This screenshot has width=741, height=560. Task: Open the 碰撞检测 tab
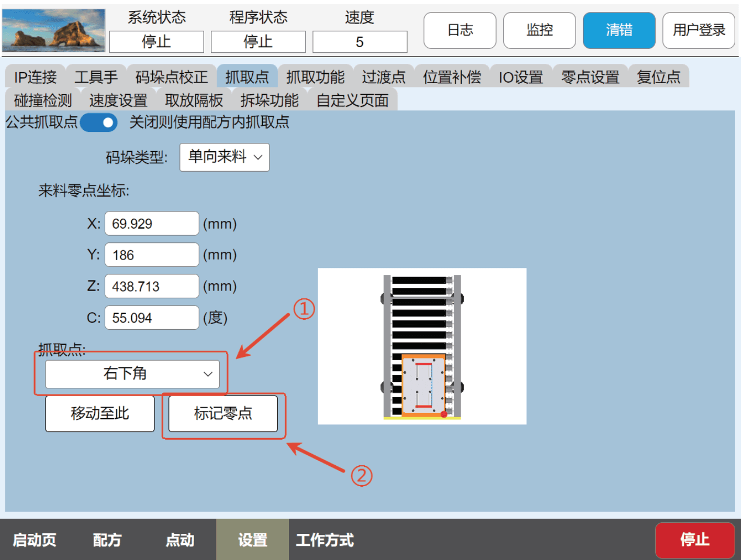tap(43, 99)
